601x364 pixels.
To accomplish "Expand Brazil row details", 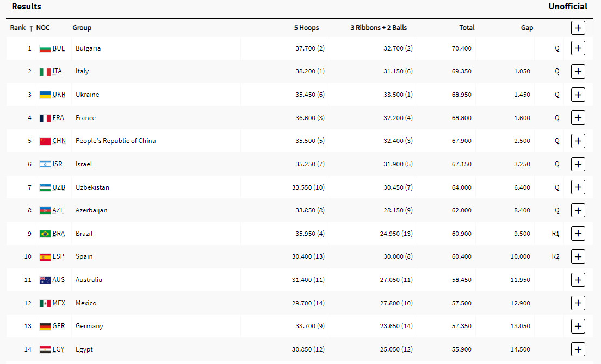I will click(x=578, y=234).
